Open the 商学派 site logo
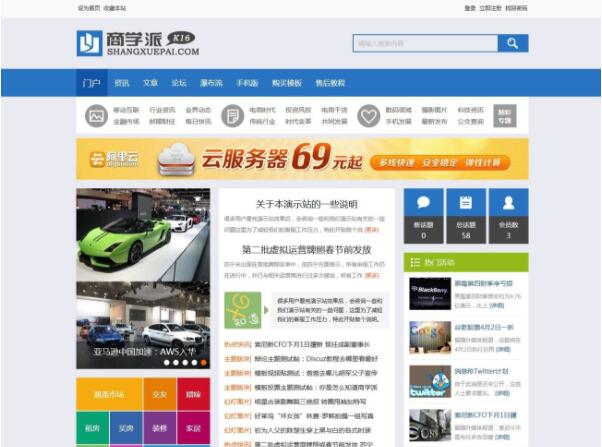Image resolution: width=602 pixels, height=447 pixels. point(138,43)
